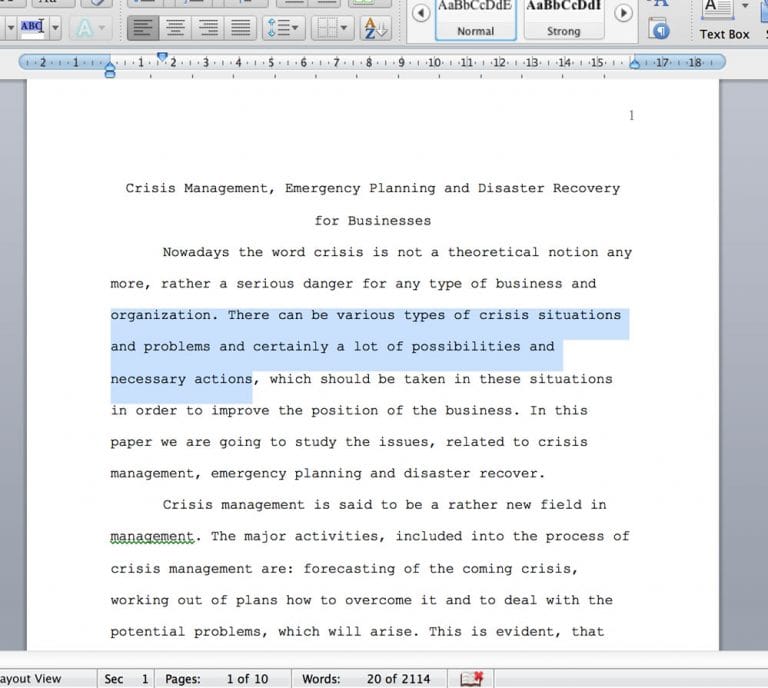Click the line 'Crisis management is said to be'
Viewport: 768px width, 688px height.
click(384, 505)
